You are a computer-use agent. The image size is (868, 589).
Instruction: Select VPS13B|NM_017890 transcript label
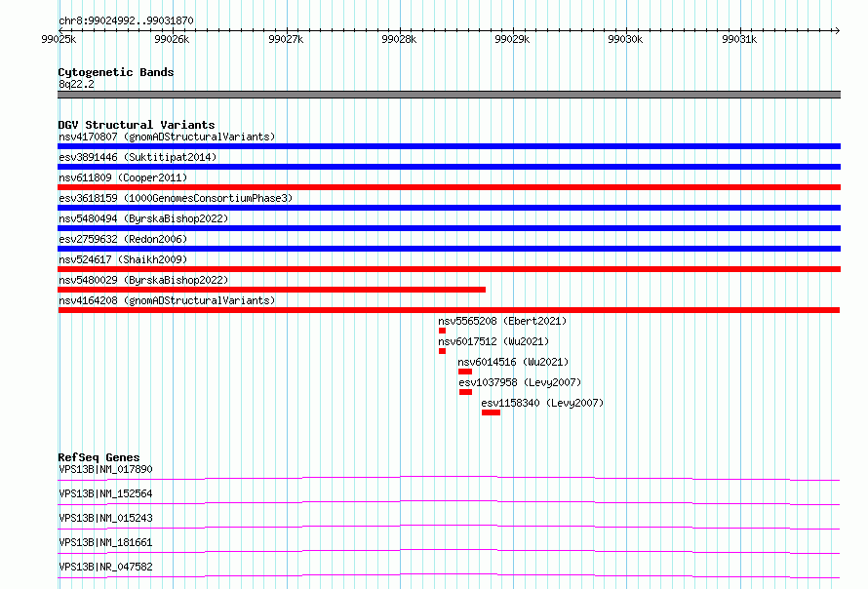[x=105, y=469]
